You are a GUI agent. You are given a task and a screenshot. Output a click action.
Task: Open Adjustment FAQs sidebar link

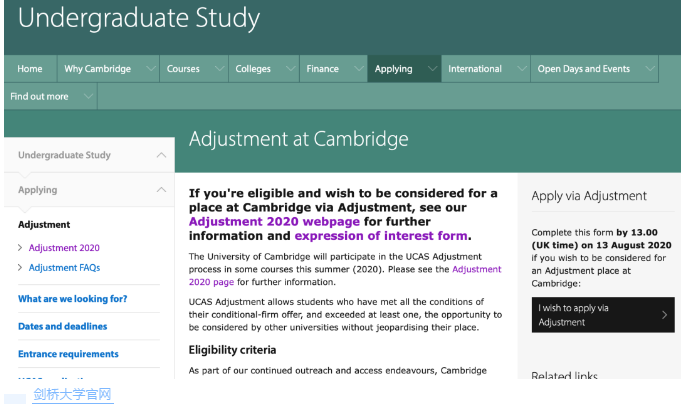[x=64, y=268]
